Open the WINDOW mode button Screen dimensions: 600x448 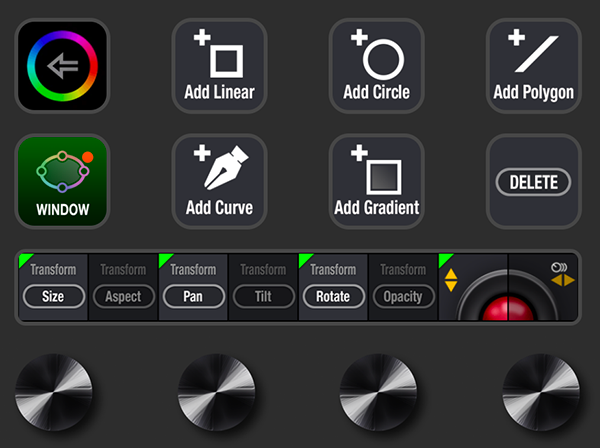point(62,181)
